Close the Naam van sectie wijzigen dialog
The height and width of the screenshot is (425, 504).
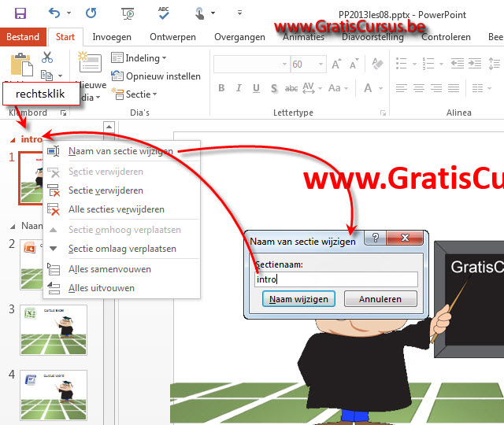click(x=405, y=238)
